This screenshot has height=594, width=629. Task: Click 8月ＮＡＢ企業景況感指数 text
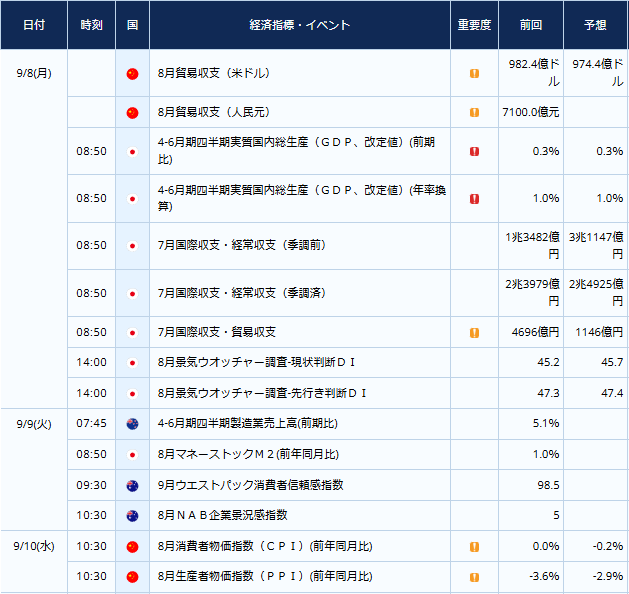222,515
